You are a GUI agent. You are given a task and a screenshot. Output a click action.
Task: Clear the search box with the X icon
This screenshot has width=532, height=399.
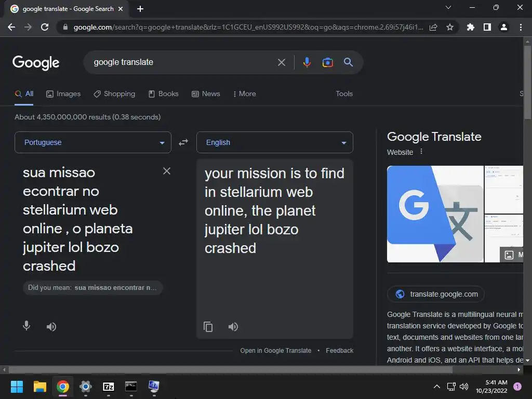pyautogui.click(x=281, y=62)
